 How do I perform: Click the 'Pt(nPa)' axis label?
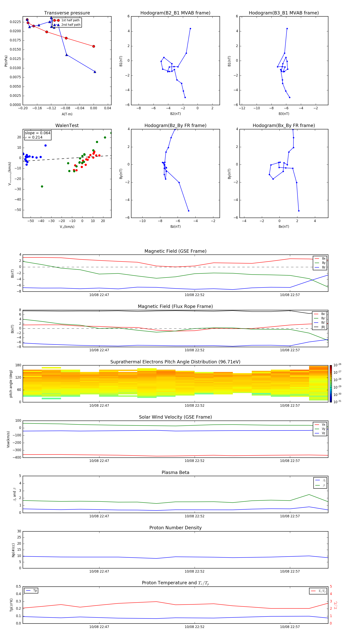click(6, 61)
